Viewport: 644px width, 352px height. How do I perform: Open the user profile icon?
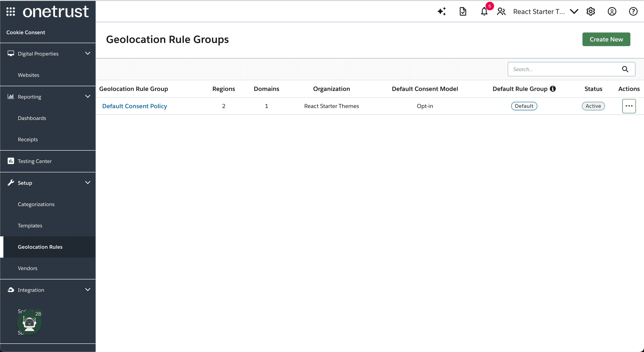612,12
